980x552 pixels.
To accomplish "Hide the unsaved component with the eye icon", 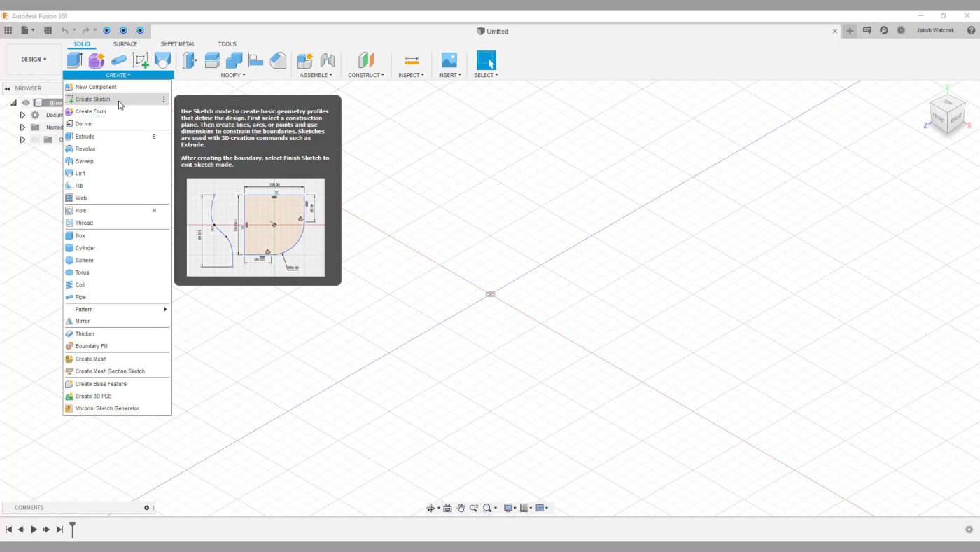I will 26,102.
